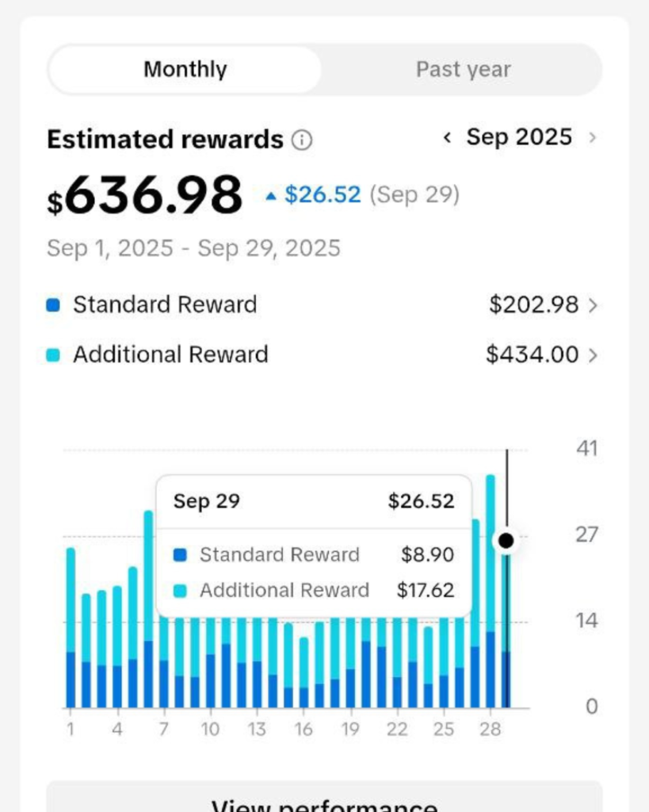
Task: Go to previous month arrow
Action: click(x=447, y=138)
